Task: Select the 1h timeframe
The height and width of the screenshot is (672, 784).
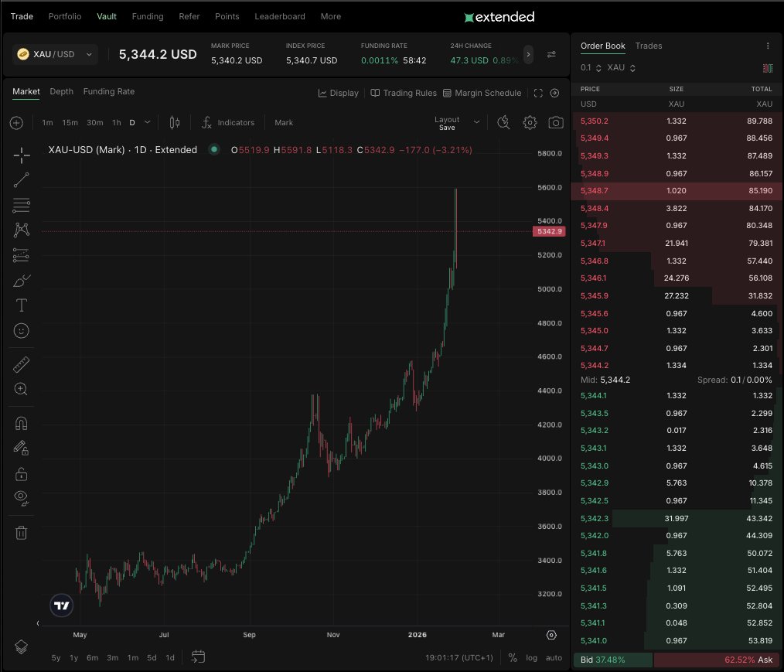Action: (117, 122)
